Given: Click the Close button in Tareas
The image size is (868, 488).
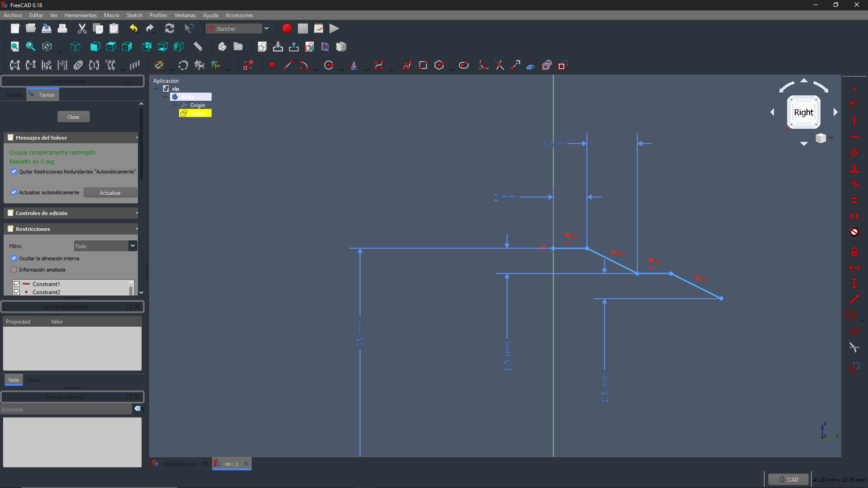Looking at the screenshot, I should (x=73, y=117).
